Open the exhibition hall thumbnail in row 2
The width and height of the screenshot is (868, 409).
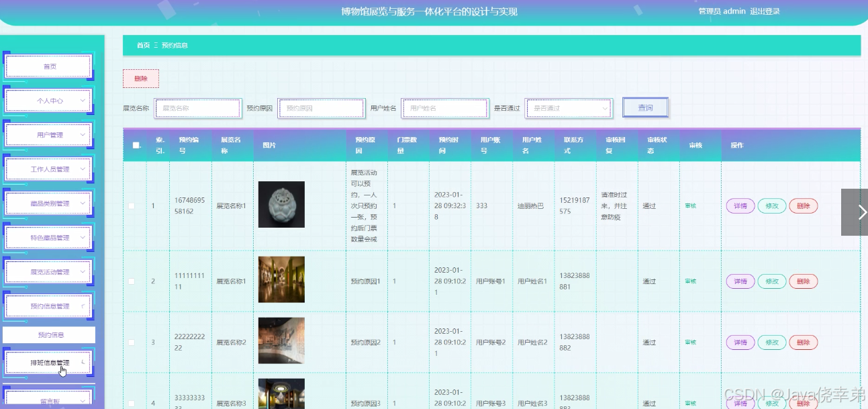click(x=281, y=279)
